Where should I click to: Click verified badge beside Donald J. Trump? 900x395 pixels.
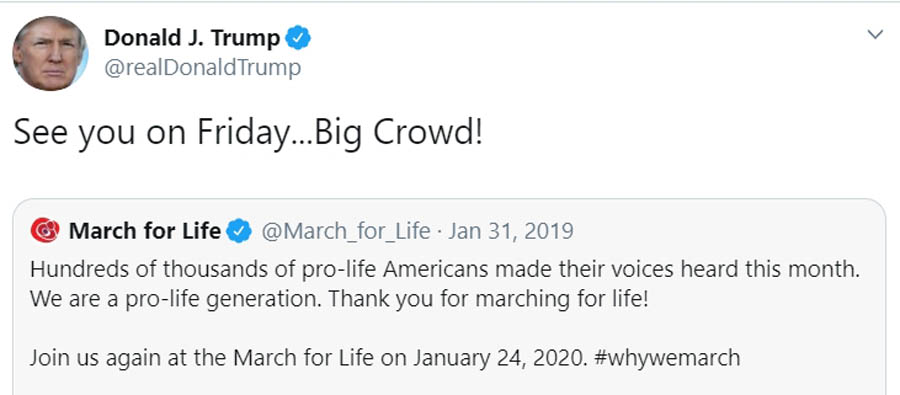tap(298, 38)
